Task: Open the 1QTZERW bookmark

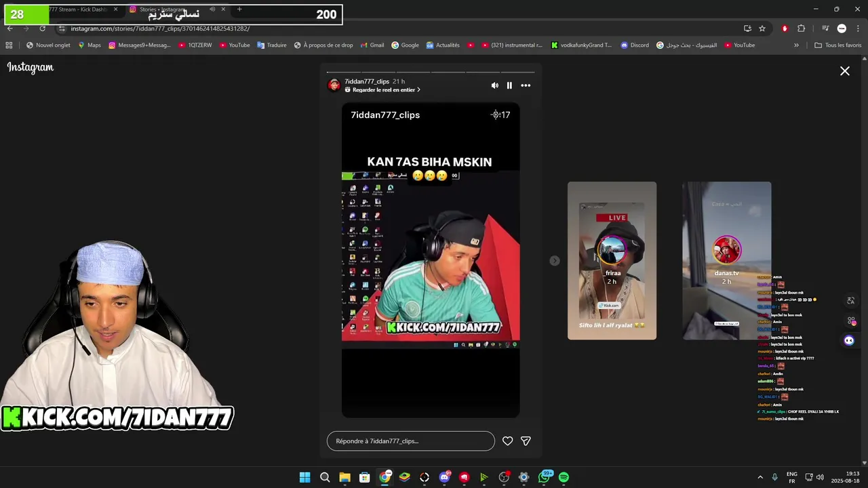Action: point(195,45)
